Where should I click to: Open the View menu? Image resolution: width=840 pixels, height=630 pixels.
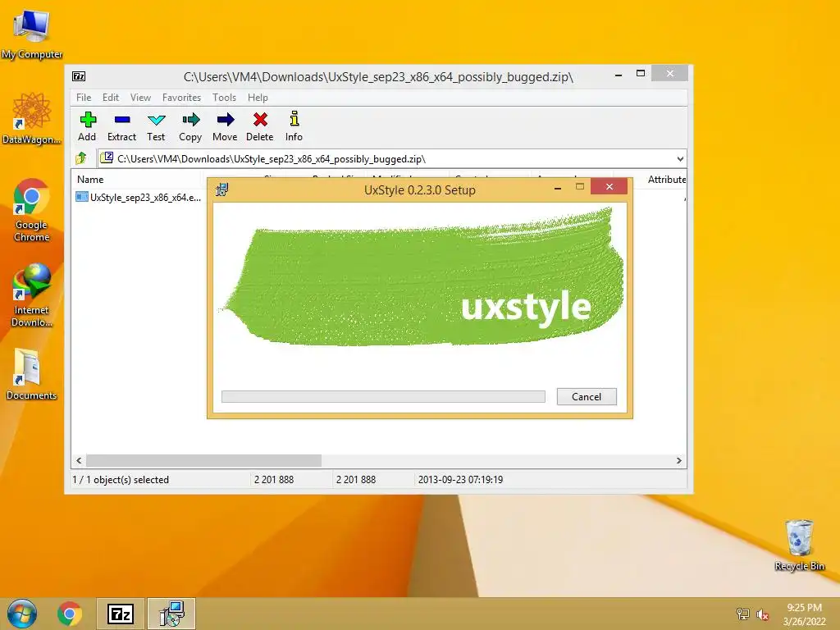[140, 98]
